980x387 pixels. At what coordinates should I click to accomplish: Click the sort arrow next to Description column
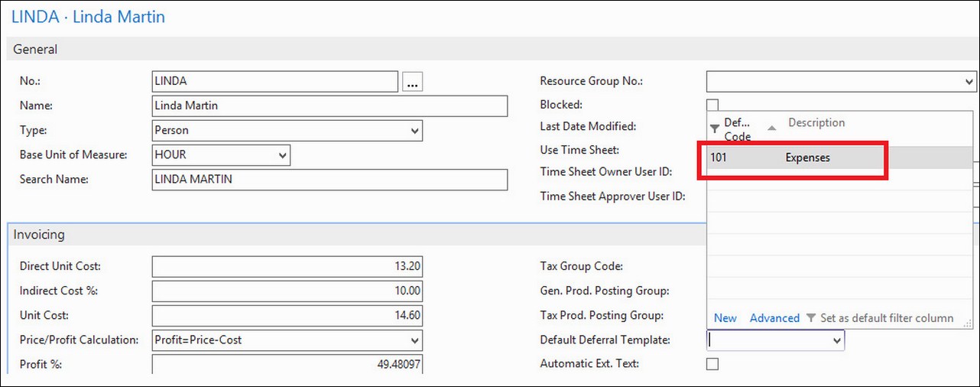point(771,127)
